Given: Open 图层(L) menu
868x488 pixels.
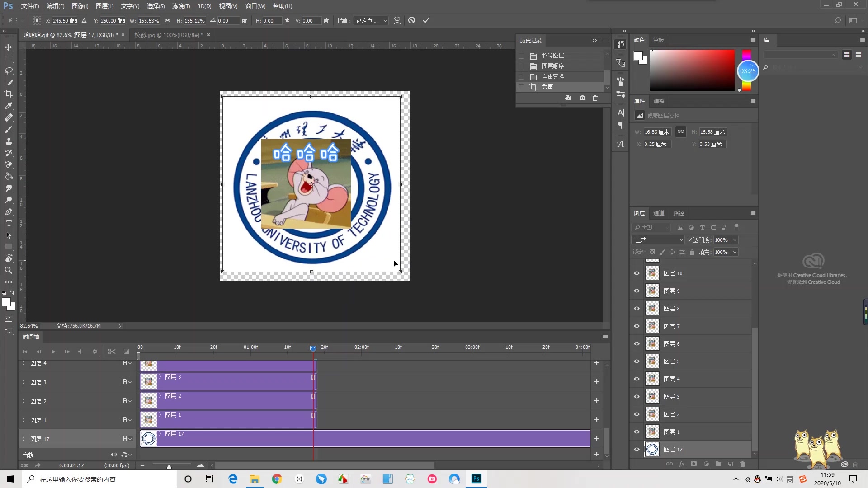Looking at the screenshot, I should pos(104,6).
